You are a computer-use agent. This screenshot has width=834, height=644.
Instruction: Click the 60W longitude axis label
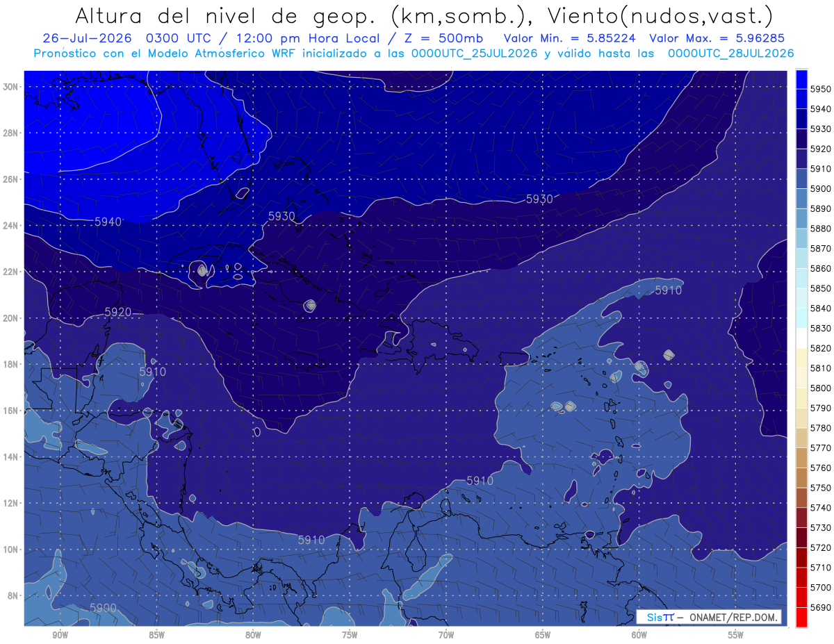click(x=639, y=635)
